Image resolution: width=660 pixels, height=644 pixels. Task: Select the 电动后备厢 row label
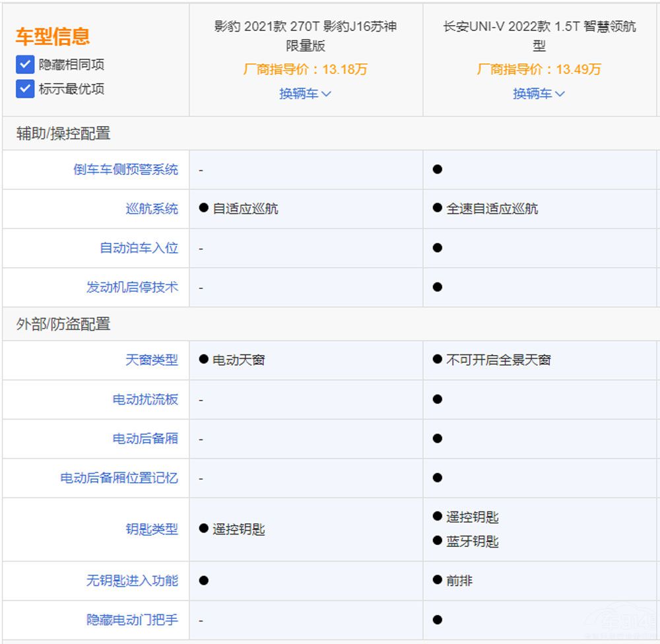point(145,439)
